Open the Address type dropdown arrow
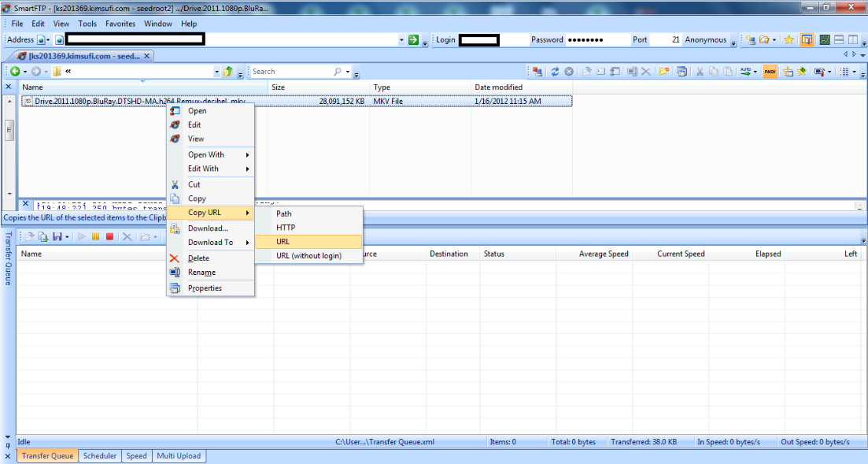Screen dimensions: 868x464 (x=48, y=40)
